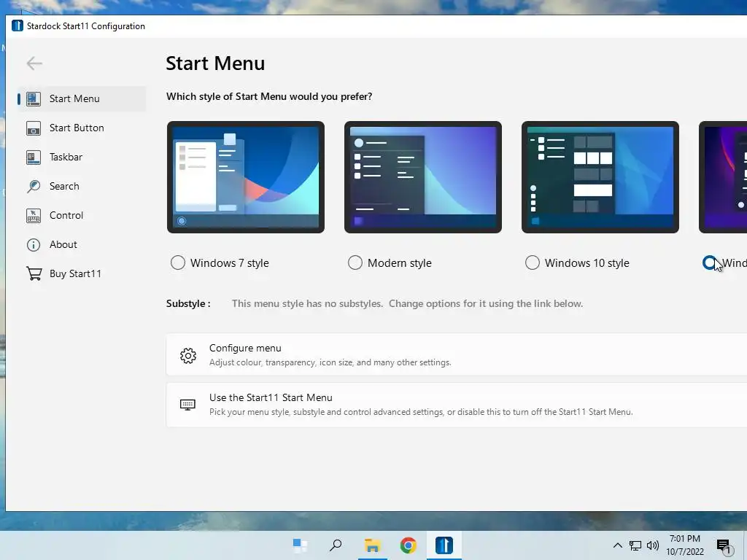Click the Modern style preview thumbnail

pos(423,177)
